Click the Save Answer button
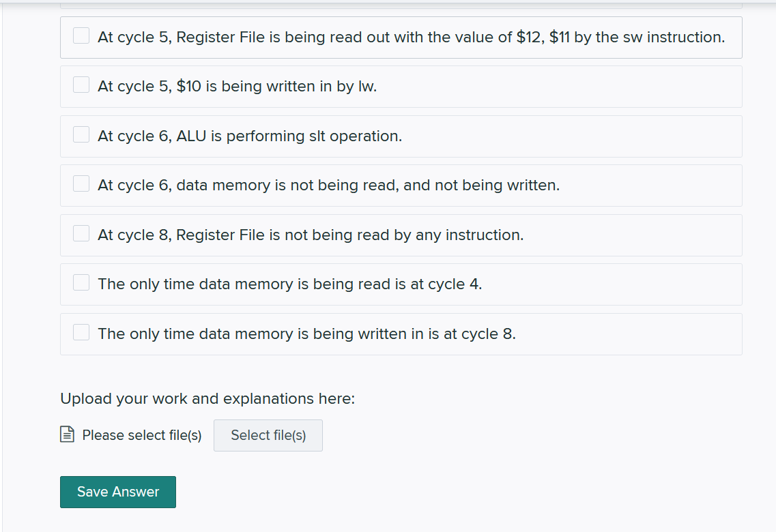The width and height of the screenshot is (776, 532). pos(117,492)
